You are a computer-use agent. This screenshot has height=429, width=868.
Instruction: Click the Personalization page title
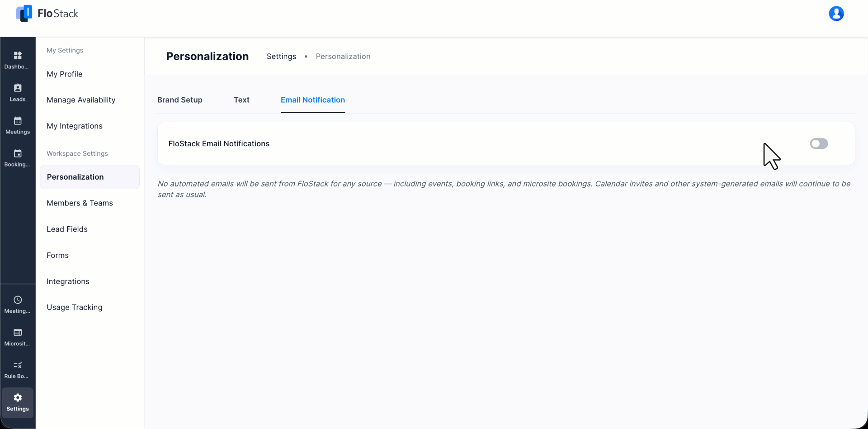208,57
